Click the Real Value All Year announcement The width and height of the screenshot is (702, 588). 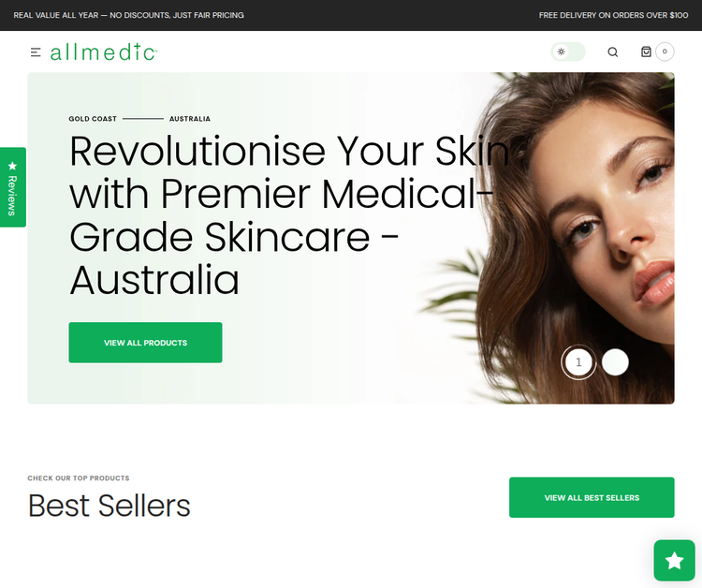pyautogui.click(x=128, y=15)
